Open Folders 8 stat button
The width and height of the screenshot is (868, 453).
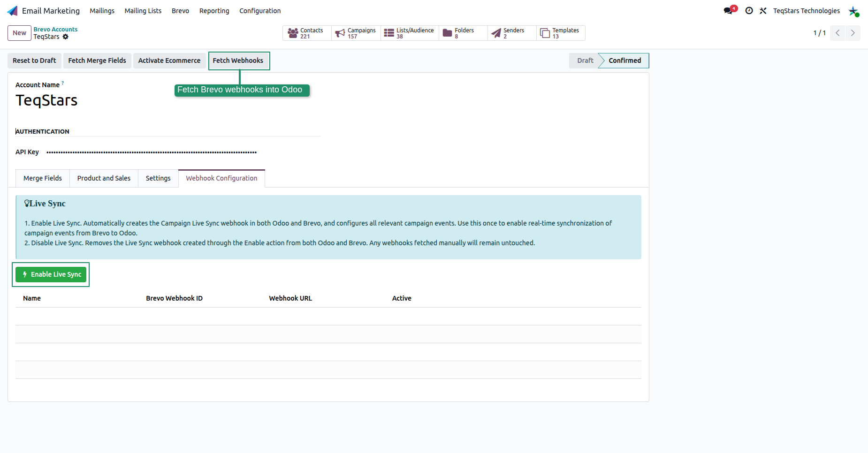click(x=463, y=33)
